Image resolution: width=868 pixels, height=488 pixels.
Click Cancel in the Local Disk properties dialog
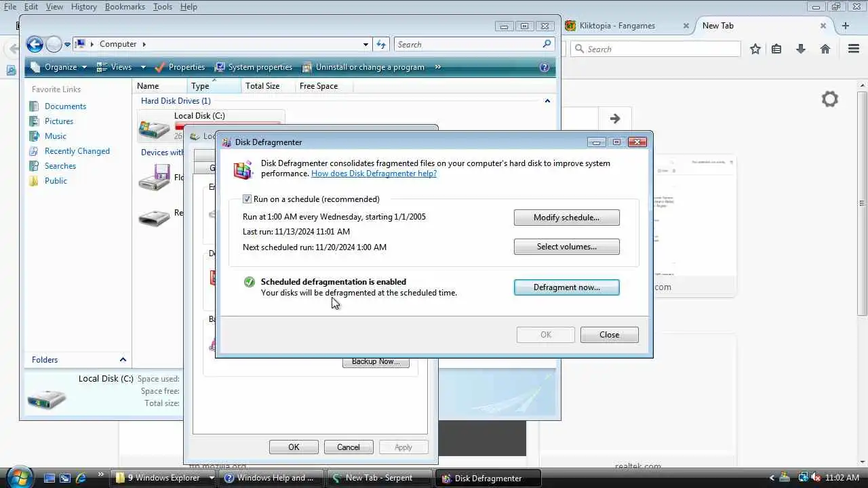pyautogui.click(x=349, y=447)
